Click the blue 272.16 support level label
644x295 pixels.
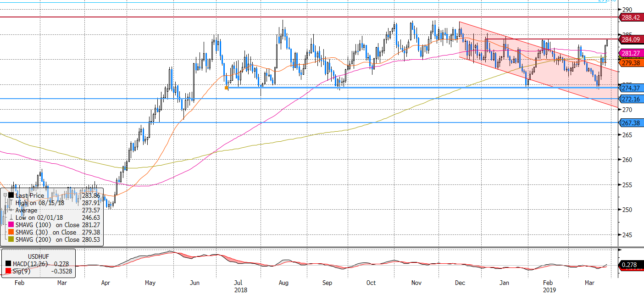[632, 99]
